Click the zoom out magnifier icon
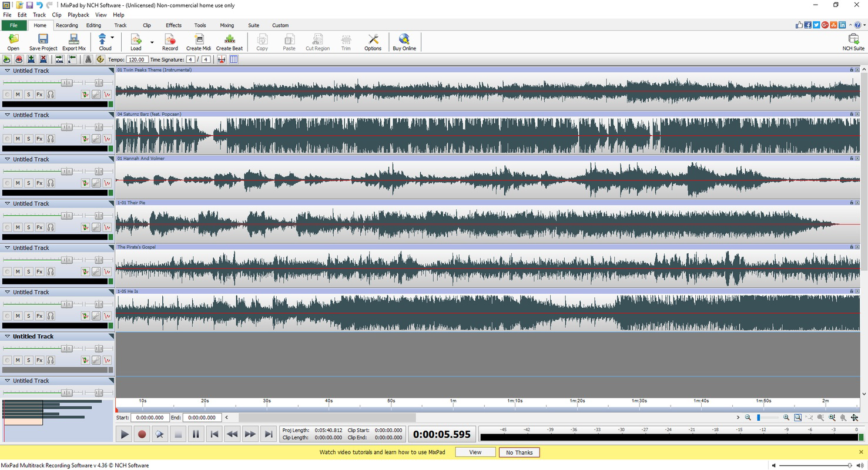This screenshot has width=868, height=470. [x=748, y=418]
